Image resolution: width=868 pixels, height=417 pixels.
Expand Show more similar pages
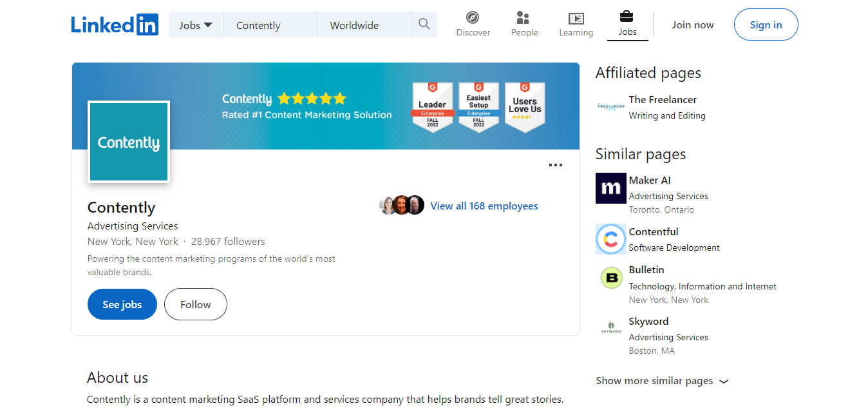[x=662, y=381]
